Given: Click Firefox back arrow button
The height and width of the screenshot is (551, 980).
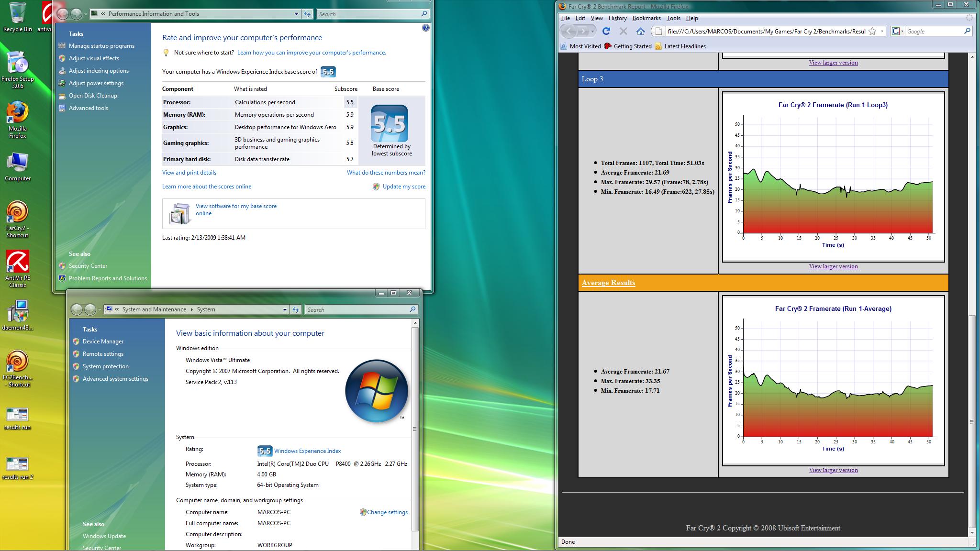Looking at the screenshot, I should [568, 31].
